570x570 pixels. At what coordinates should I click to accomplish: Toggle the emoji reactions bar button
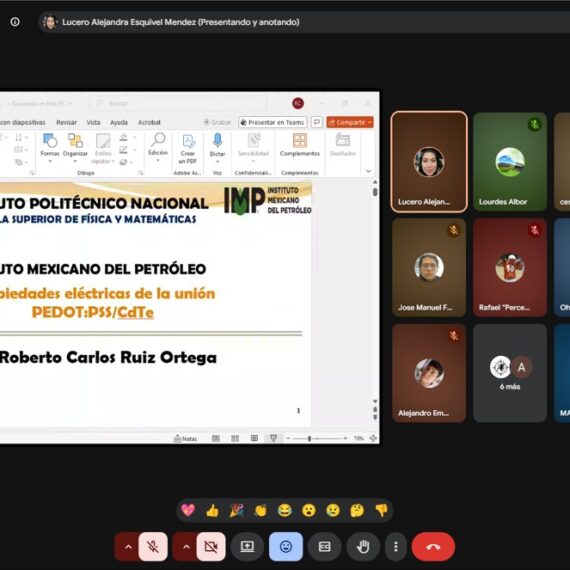286,546
